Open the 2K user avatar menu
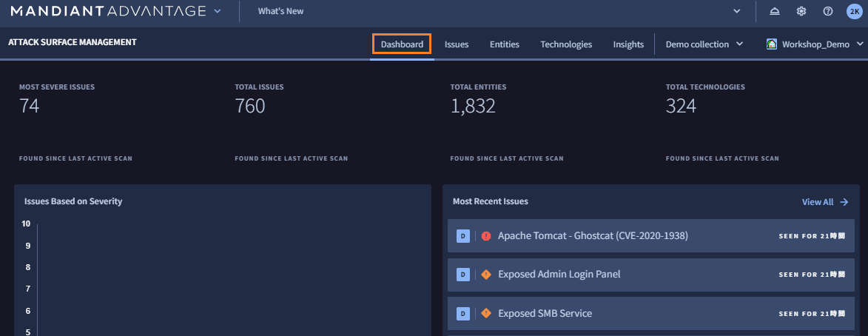 tap(853, 11)
